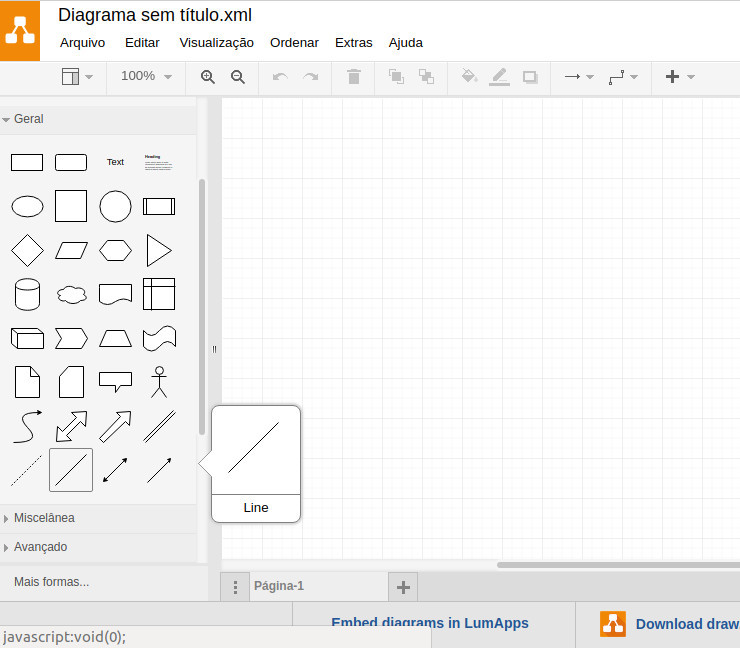This screenshot has height=648, width=740.
Task: Open the Insert plus dropdown
Action: (679, 77)
